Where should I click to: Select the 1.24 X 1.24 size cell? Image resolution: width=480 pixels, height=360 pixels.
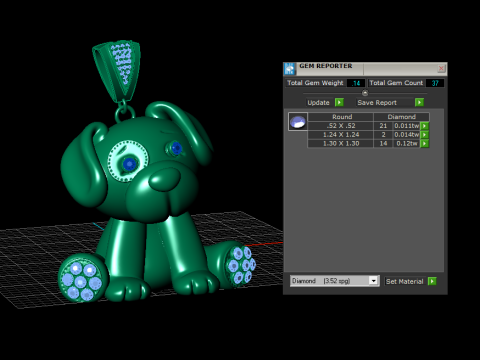tap(341, 135)
